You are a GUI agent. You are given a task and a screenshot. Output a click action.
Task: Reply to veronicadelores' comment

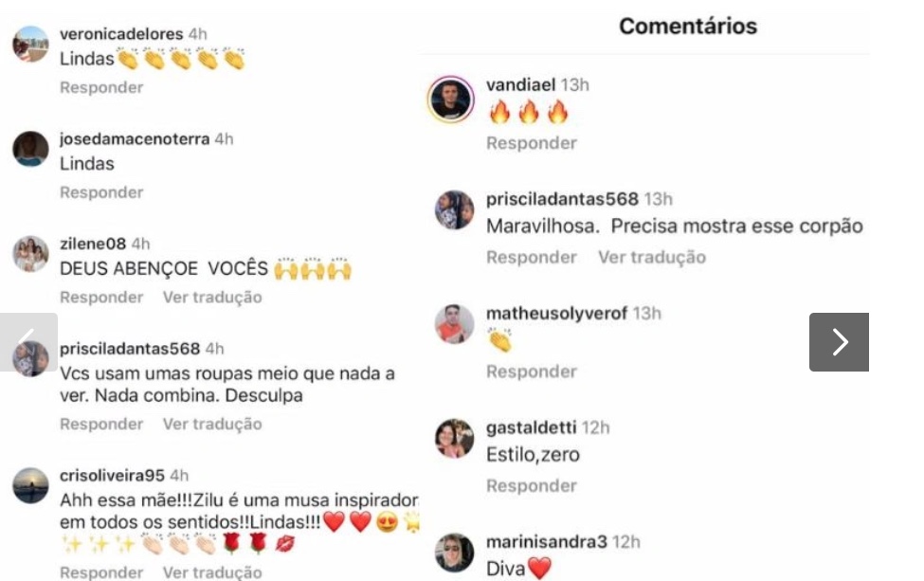[101, 88]
